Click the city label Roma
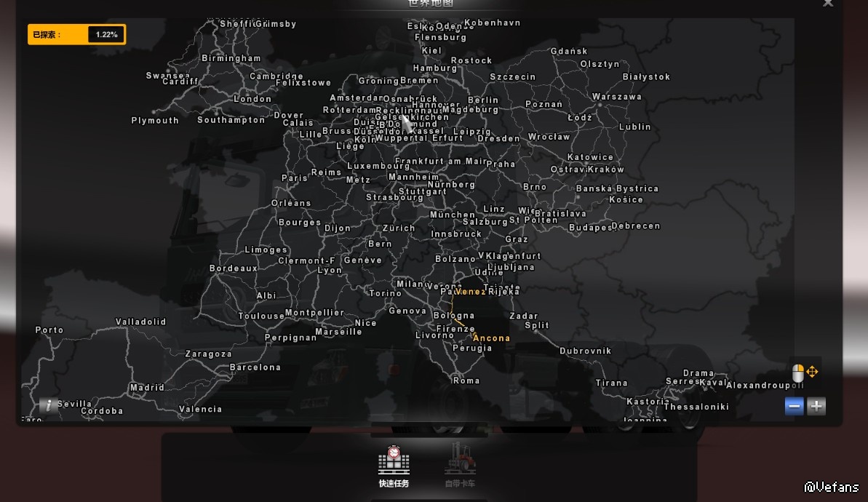Image resolution: width=868 pixels, height=502 pixels. (466, 381)
